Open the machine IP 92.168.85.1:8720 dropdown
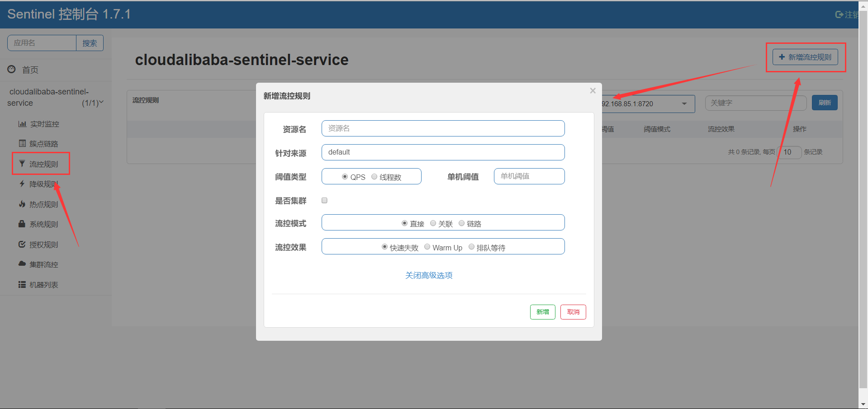The height and width of the screenshot is (409, 868). (648, 104)
